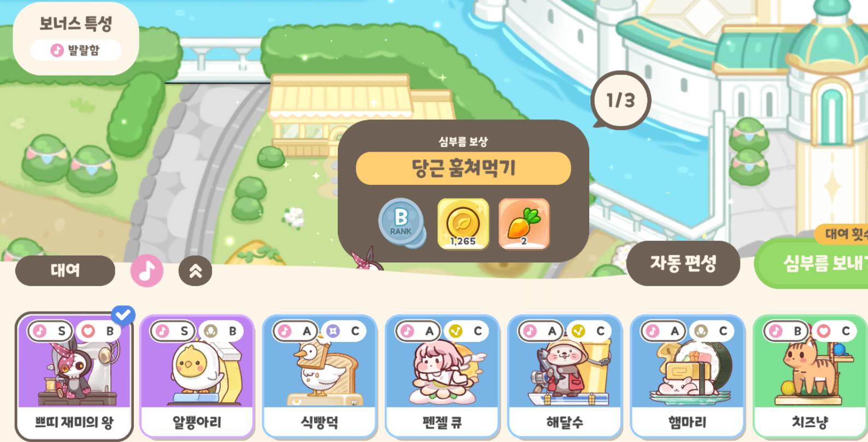Click the pink music note filter icon
868x442 pixels.
146,271
